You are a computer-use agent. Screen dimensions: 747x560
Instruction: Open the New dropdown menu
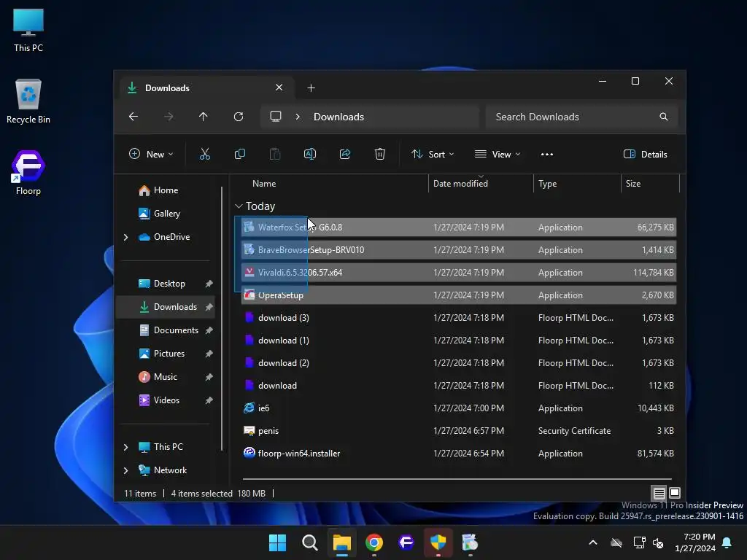coord(151,154)
